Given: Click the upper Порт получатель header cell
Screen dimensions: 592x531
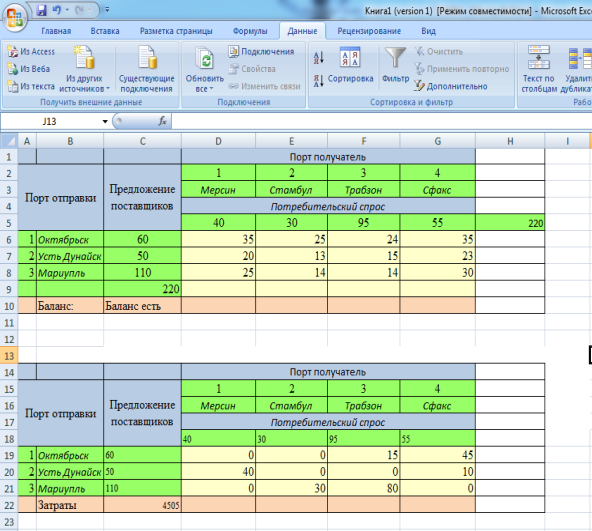Looking at the screenshot, I should tap(328, 157).
